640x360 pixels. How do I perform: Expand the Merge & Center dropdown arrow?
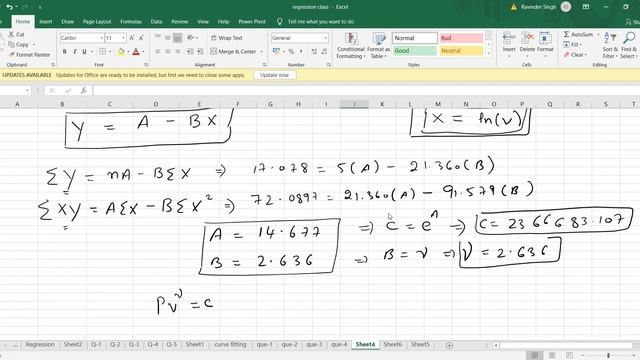click(x=261, y=52)
